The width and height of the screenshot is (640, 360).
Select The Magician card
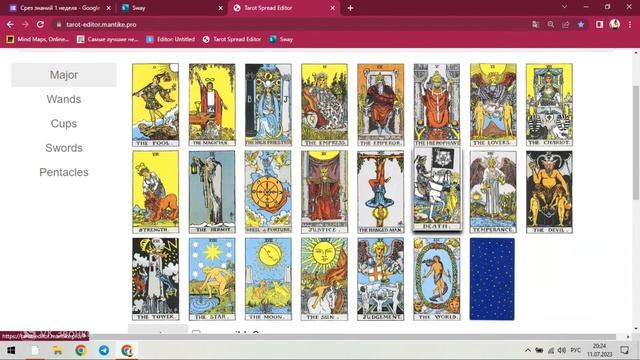point(212,105)
